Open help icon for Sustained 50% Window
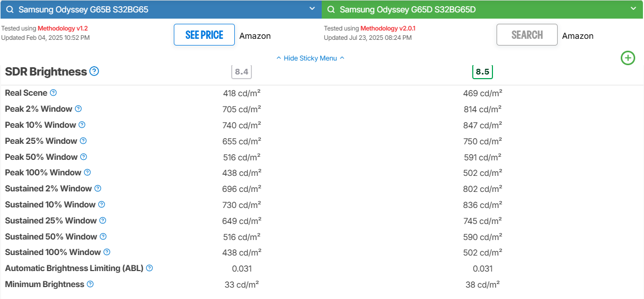Screen dimensions: 644x299 [103, 236]
